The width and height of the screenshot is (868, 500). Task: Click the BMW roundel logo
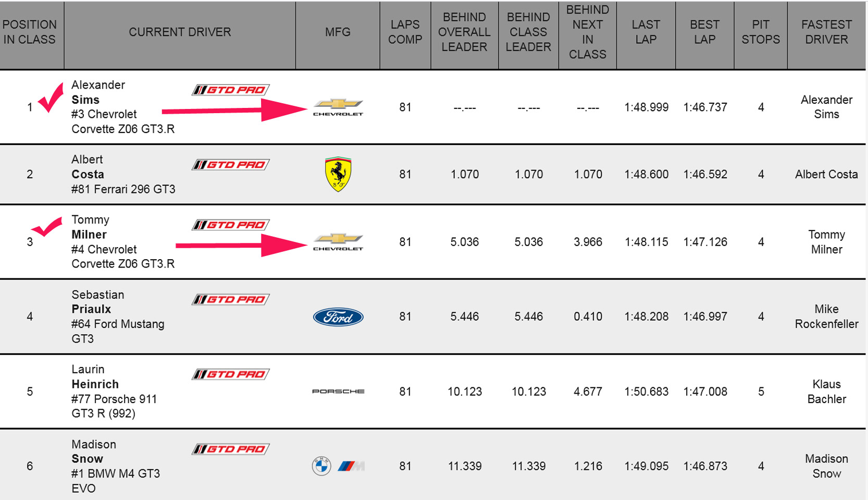pyautogui.click(x=321, y=466)
